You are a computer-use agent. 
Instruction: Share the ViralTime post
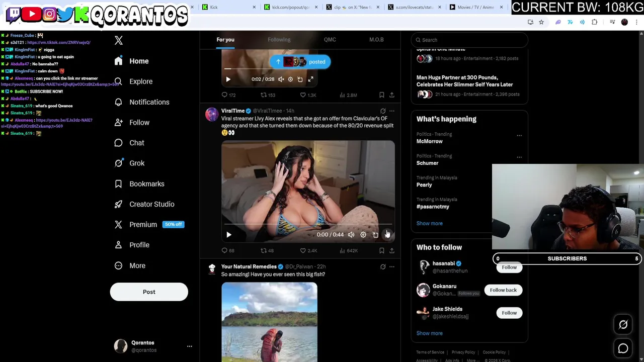pyautogui.click(x=392, y=250)
